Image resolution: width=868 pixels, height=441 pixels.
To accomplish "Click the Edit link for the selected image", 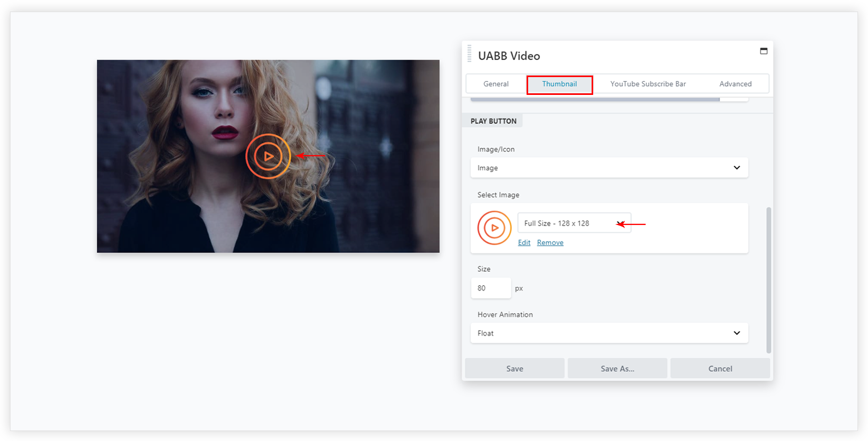I will pos(524,243).
